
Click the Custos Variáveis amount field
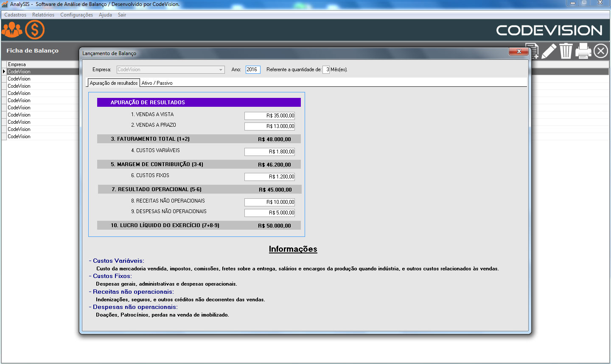coord(269,152)
